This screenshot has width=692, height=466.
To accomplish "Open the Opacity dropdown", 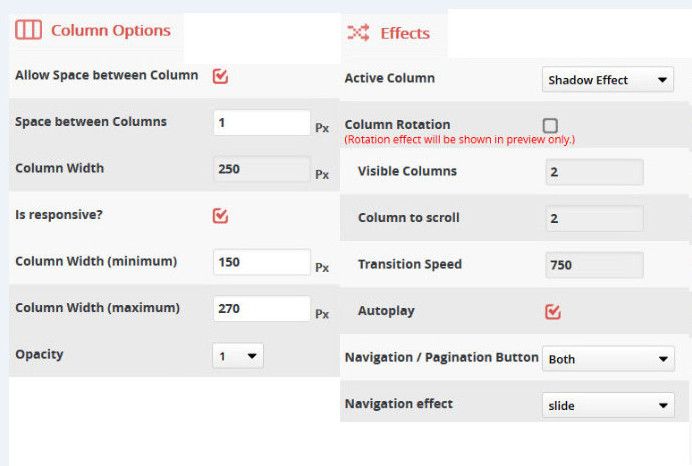I will (x=238, y=356).
